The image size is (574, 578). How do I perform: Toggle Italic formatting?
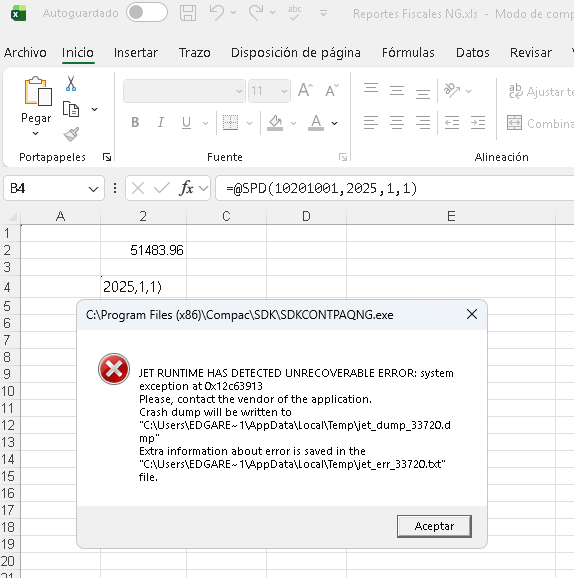161,122
